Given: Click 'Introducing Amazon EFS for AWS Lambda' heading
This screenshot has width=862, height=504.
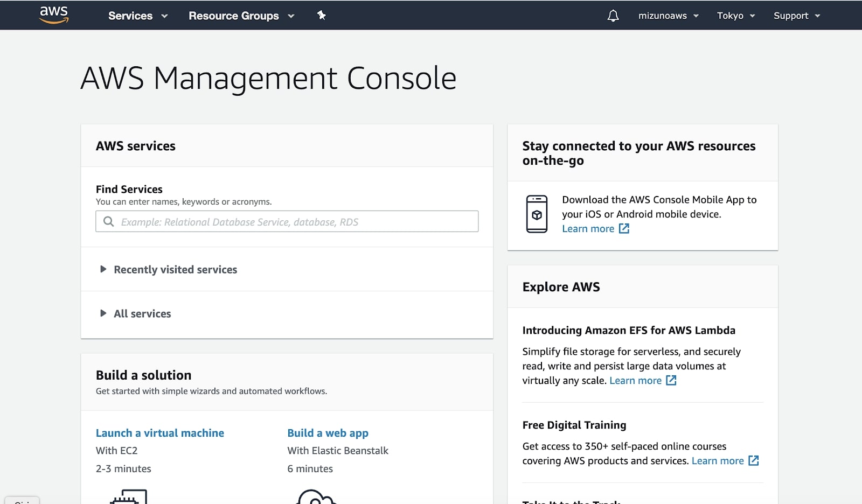Looking at the screenshot, I should pos(629,330).
